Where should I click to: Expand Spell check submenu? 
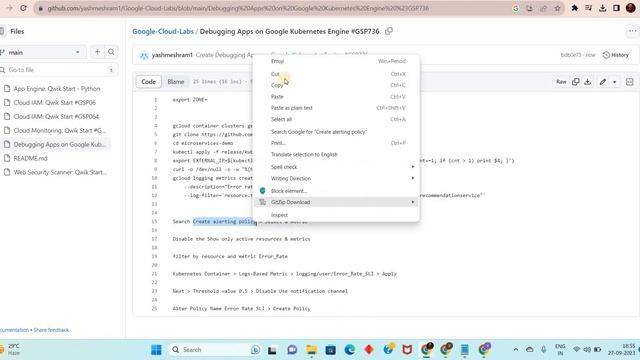[337, 167]
